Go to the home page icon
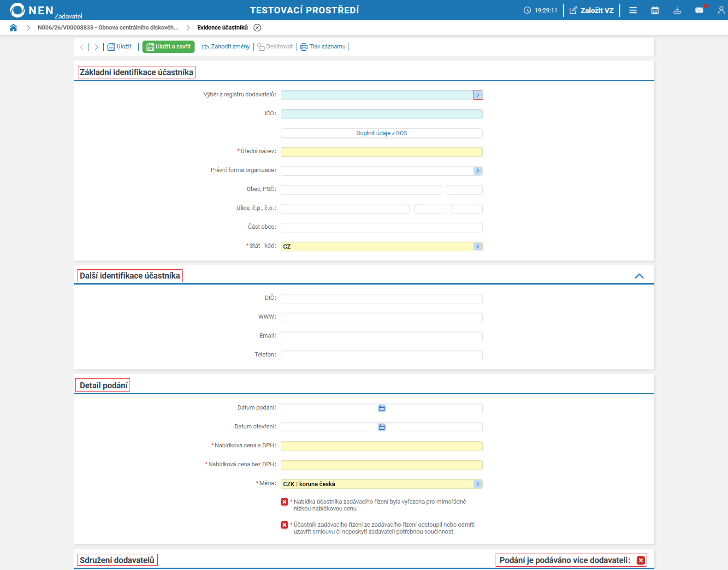Screen dimensions: 728x570 (13, 28)
